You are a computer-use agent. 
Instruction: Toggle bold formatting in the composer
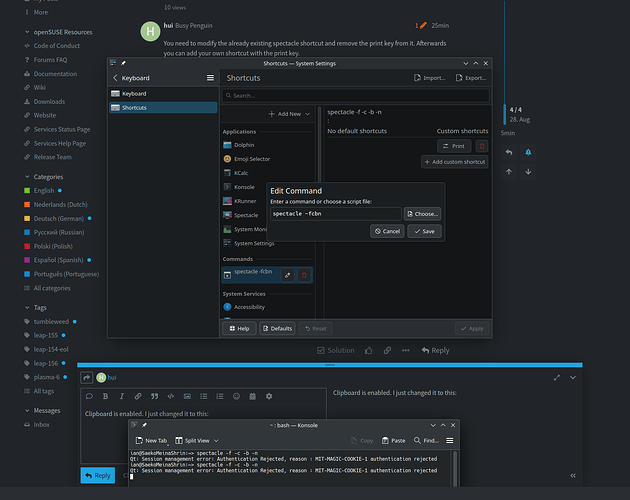tap(105, 396)
